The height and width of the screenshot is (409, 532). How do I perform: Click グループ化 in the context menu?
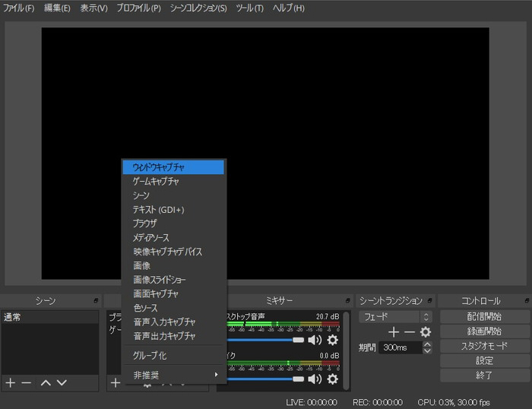click(173, 356)
